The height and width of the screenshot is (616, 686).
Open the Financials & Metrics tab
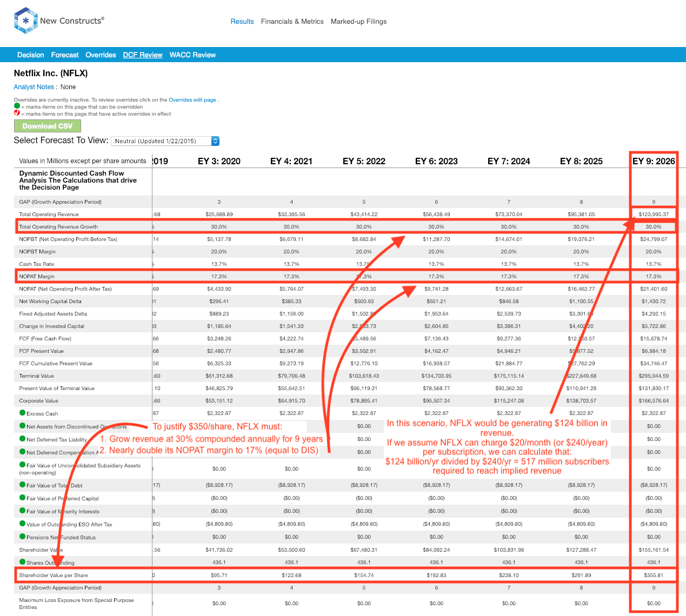pyautogui.click(x=292, y=22)
